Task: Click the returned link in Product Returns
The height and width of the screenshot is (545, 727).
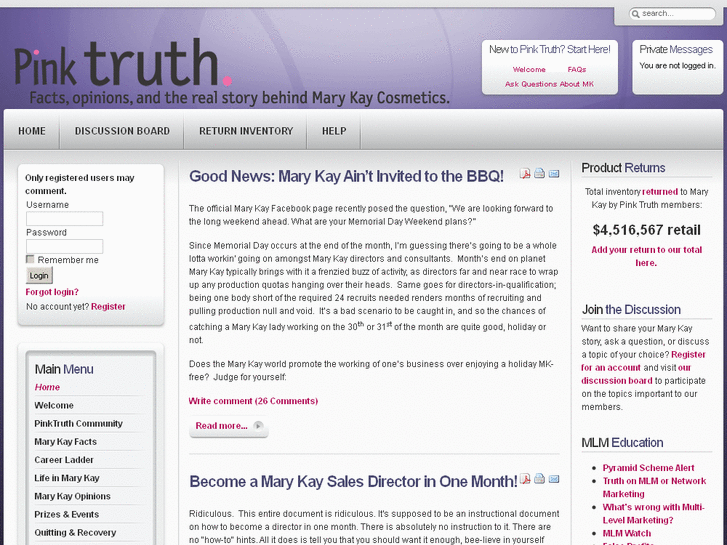Action: point(660,192)
